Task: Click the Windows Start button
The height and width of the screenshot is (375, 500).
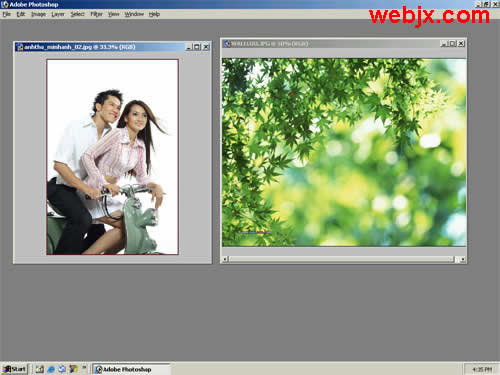Action: (x=14, y=369)
